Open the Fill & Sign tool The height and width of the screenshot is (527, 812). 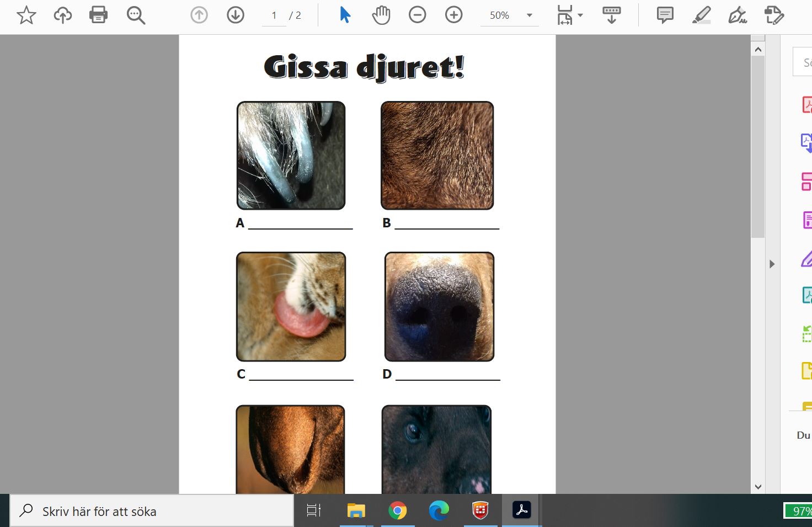click(737, 15)
